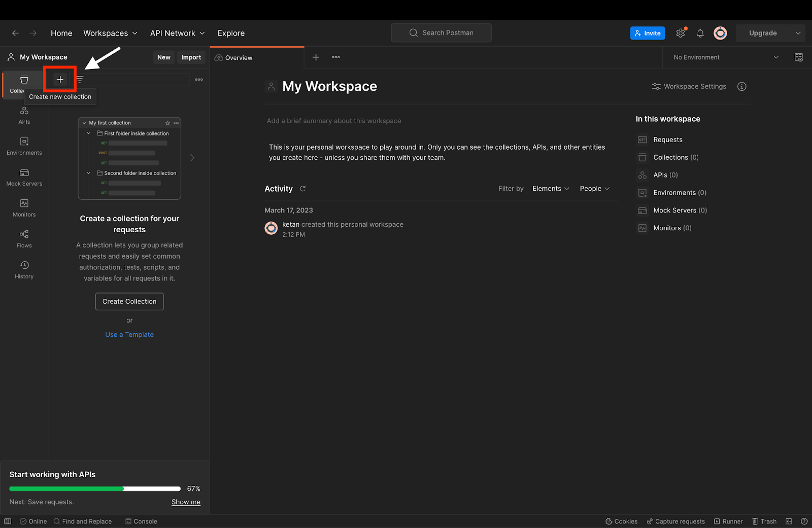This screenshot has height=528, width=812.
Task: Click the Search Postman field
Action: (441, 33)
